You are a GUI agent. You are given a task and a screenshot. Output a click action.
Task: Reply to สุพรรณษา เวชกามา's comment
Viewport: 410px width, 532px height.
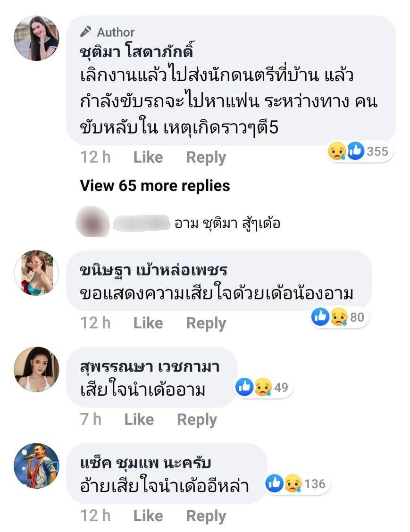click(197, 420)
